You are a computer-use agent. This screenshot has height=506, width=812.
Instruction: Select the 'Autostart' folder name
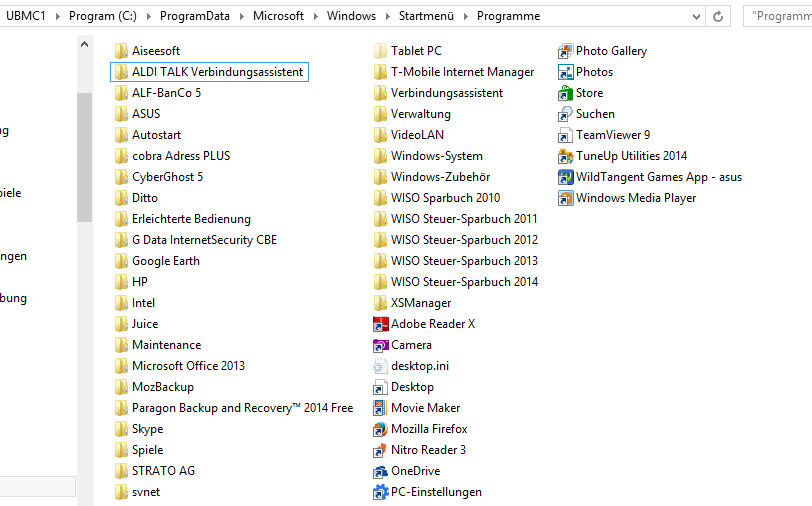(156, 135)
